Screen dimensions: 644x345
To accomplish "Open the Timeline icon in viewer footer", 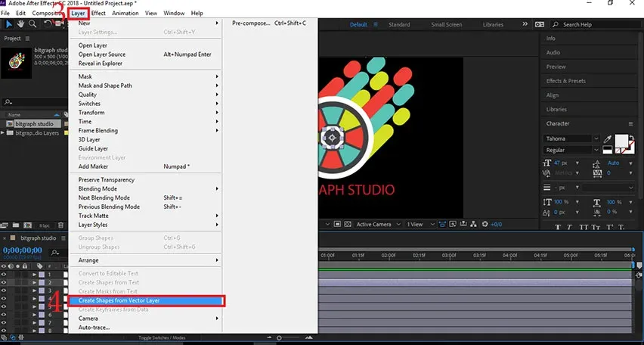I will pyautogui.click(x=463, y=225).
